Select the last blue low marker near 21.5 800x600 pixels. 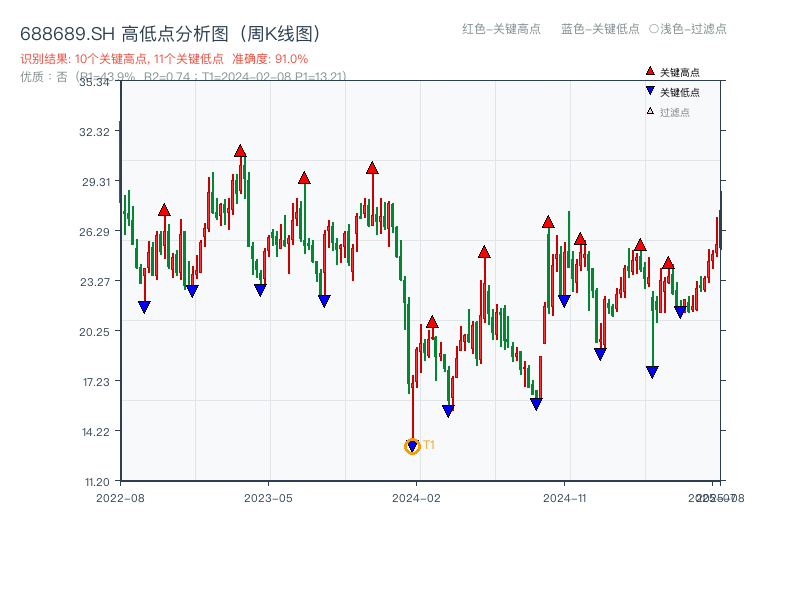680,312
